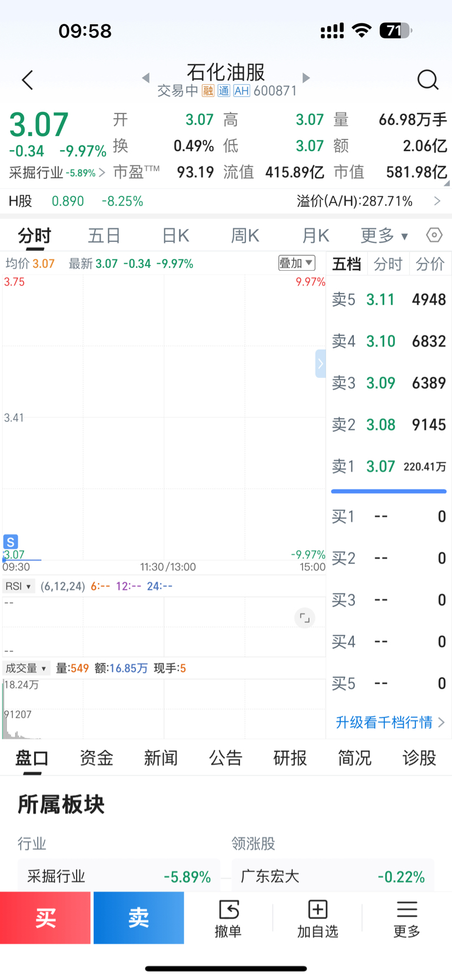This screenshot has height=980, width=452.
Task: Tap the blue S marker on chart
Action: [x=11, y=541]
